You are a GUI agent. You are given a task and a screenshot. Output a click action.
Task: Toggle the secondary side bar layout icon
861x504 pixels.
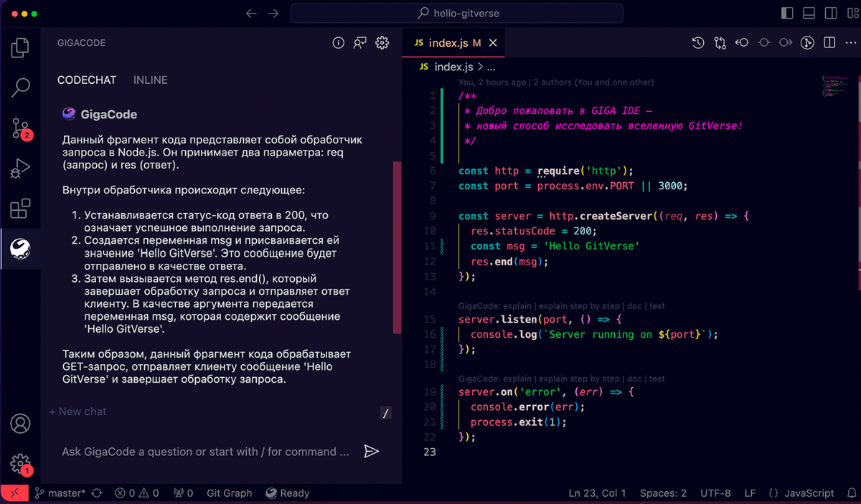tap(830, 13)
